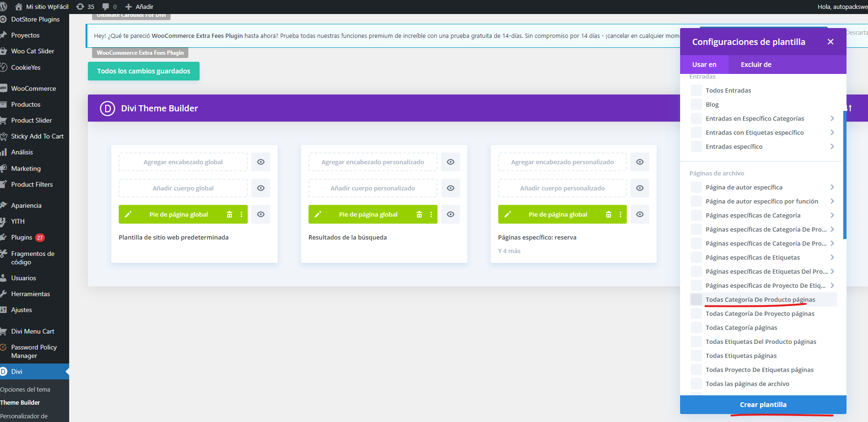This screenshot has height=422, width=868.
Task: Check Todas Categoría De Proyecto páginas
Action: coord(696,313)
